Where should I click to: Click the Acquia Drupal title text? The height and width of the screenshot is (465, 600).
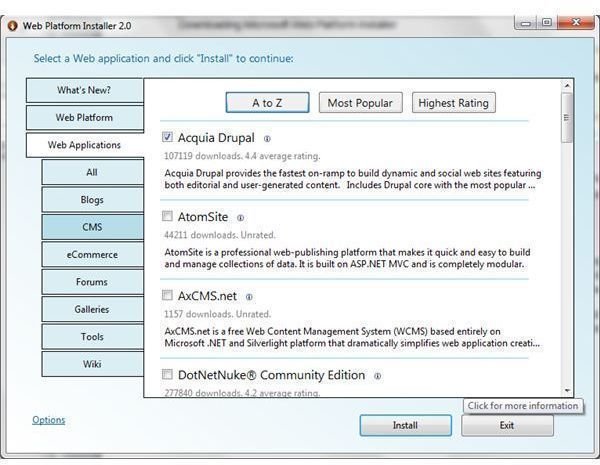pos(216,138)
